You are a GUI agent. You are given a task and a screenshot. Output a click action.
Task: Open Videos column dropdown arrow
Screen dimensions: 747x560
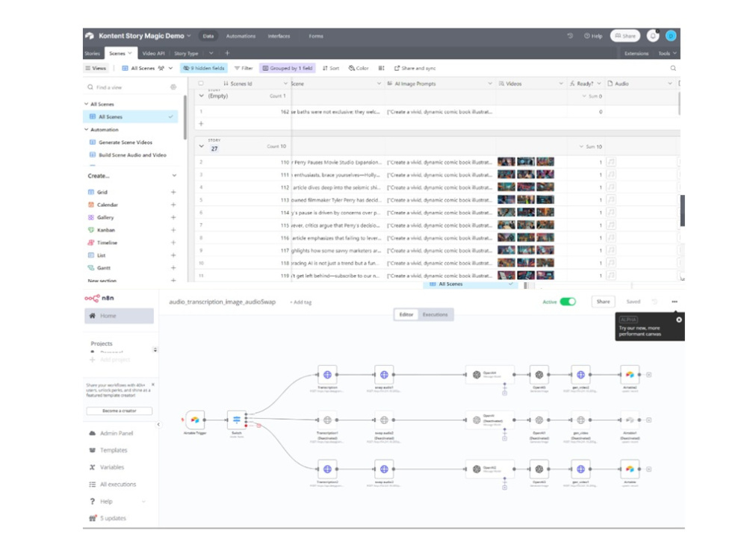click(x=561, y=84)
